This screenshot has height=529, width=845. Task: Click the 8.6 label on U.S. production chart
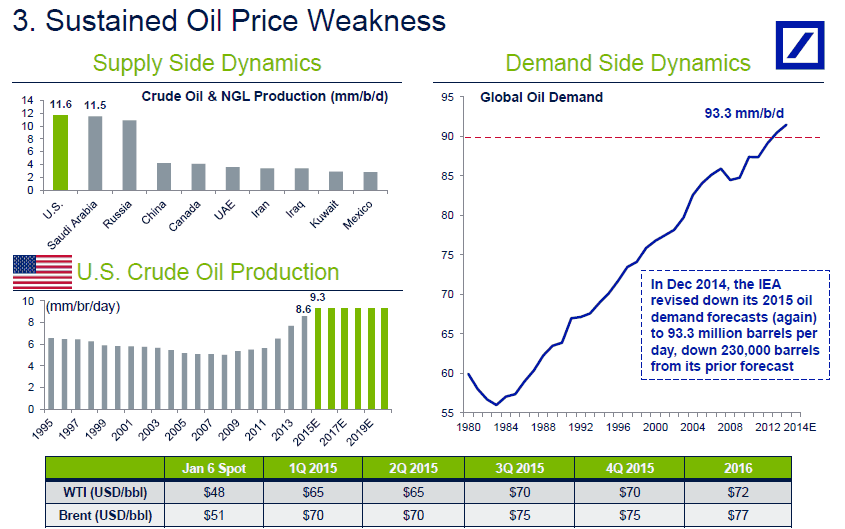coord(303,309)
